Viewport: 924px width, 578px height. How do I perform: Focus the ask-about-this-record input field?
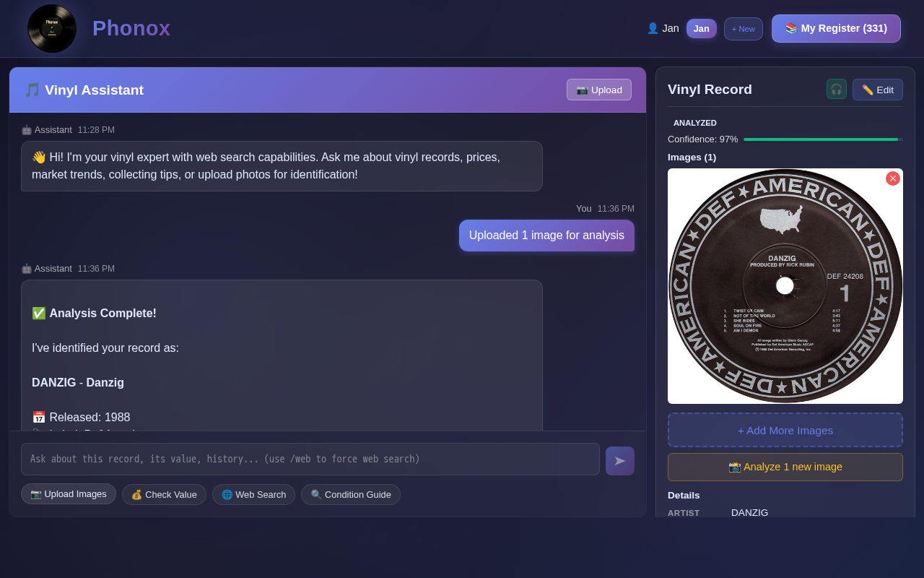coord(310,460)
